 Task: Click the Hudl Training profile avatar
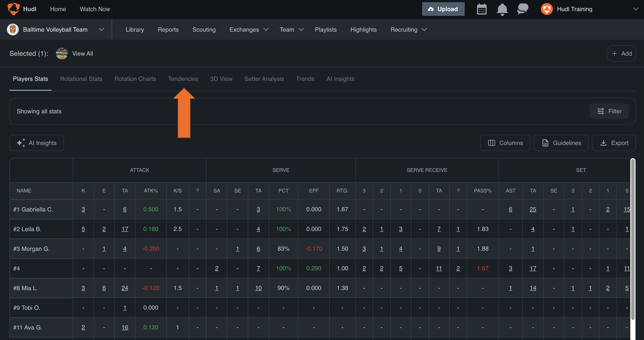(x=547, y=9)
